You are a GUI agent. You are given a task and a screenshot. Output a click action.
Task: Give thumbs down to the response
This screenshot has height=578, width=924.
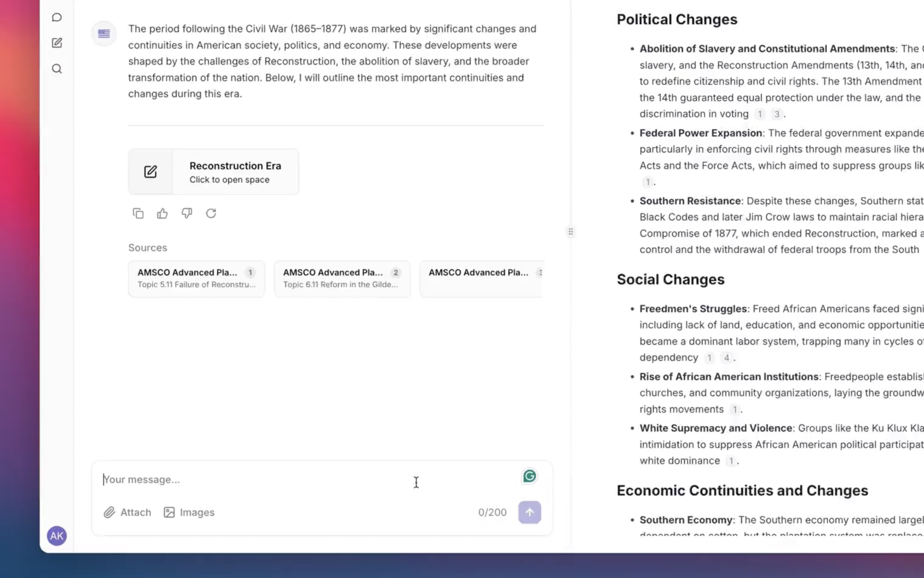(187, 213)
